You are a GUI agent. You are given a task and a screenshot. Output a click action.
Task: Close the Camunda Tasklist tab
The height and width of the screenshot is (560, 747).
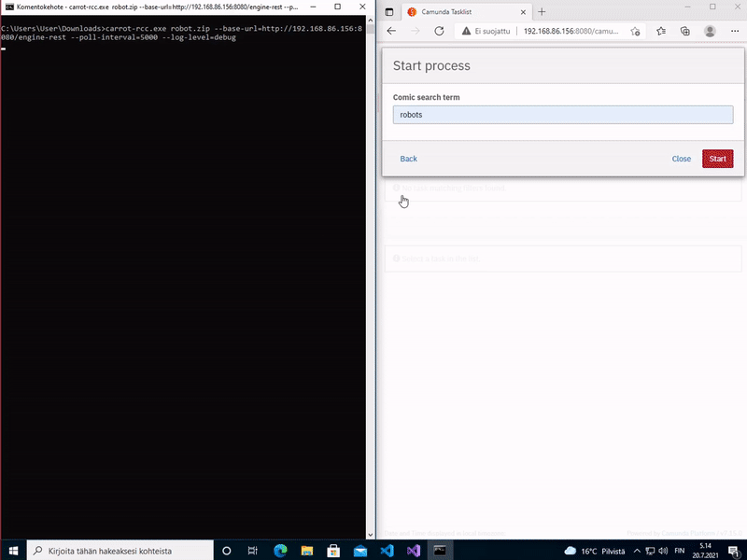[x=523, y=12]
